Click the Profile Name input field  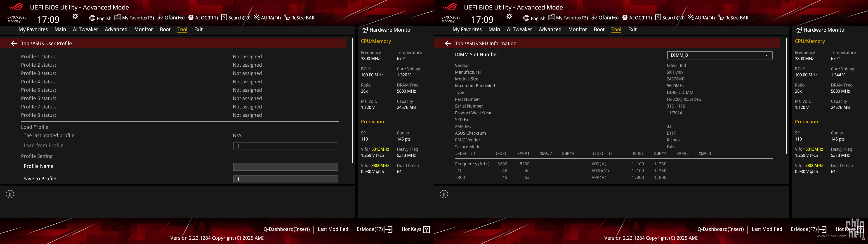(x=285, y=167)
